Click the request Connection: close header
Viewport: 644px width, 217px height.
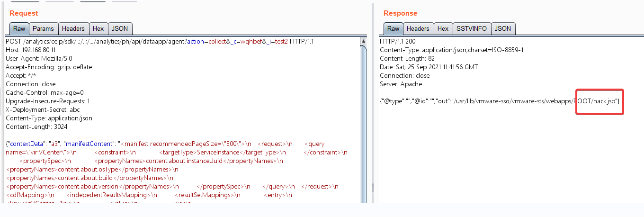[x=32, y=84]
